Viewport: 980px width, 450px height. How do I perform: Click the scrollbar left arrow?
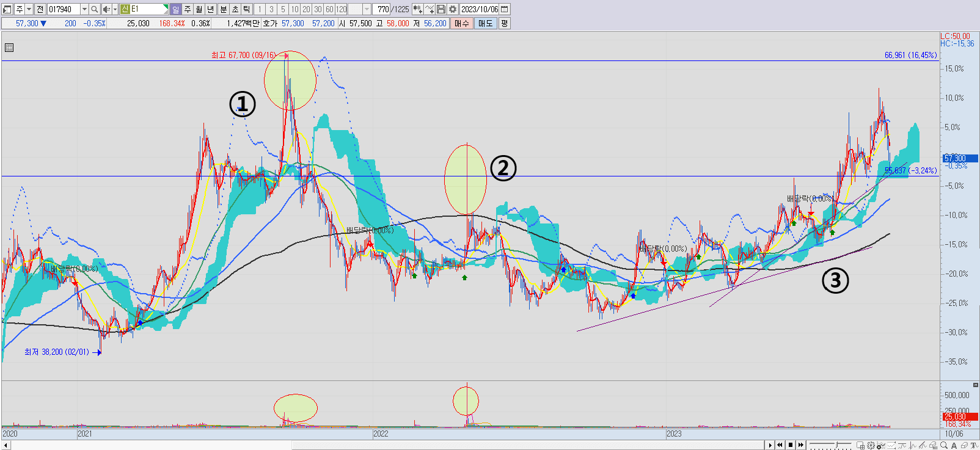[x=6, y=445]
